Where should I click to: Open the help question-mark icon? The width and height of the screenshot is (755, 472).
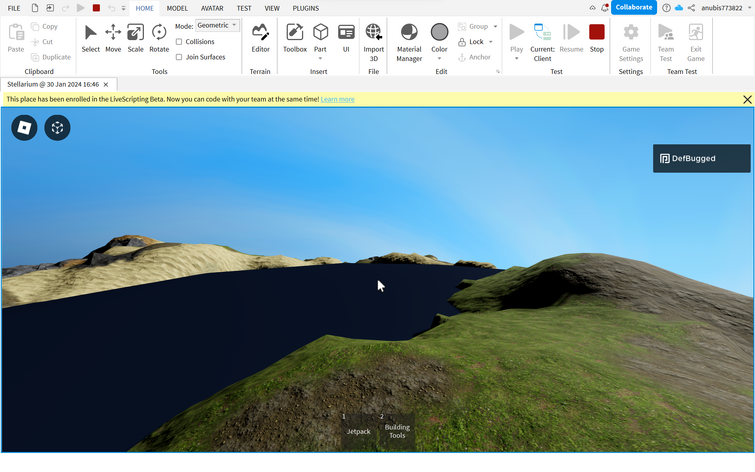pyautogui.click(x=666, y=8)
